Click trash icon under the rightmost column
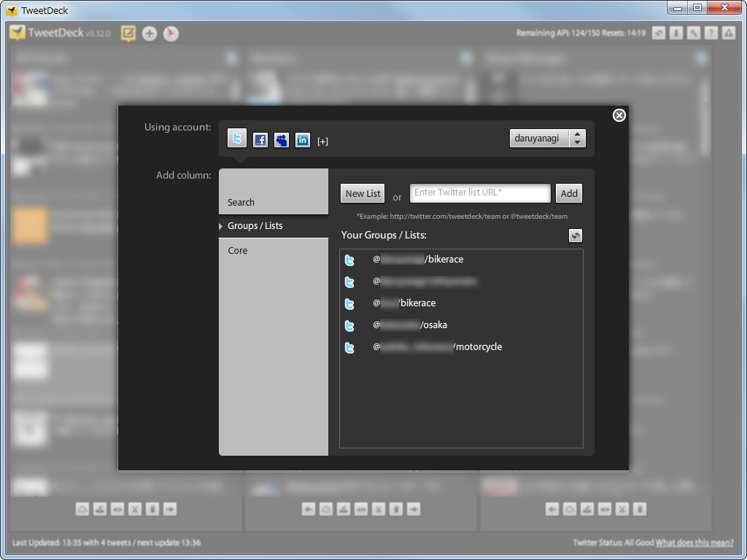Image resolution: width=747 pixels, height=560 pixels. point(639,510)
